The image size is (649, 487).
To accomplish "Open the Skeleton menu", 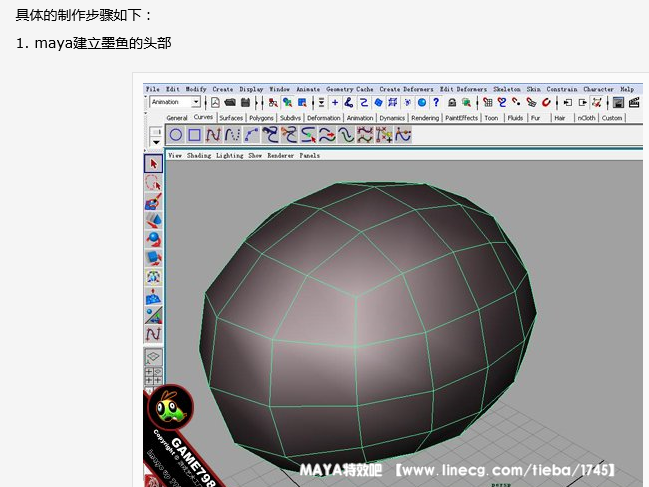I will (507, 89).
